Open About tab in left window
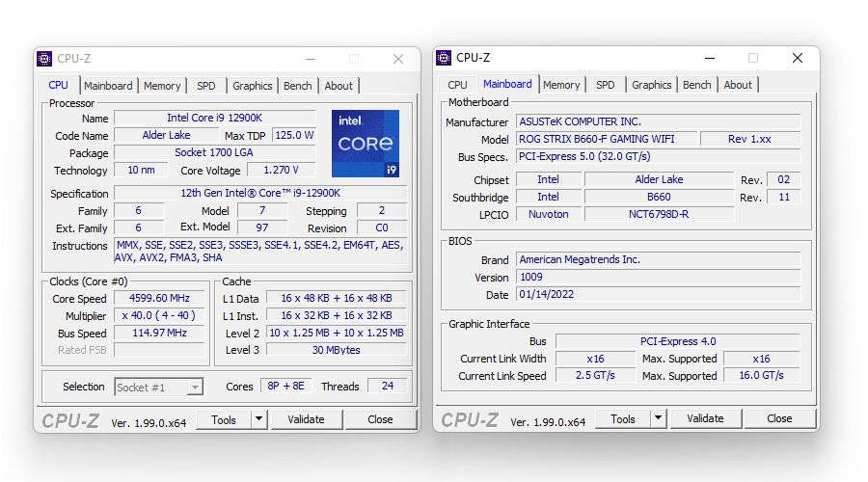Image resolution: width=868 pixels, height=482 pixels. 339,86
